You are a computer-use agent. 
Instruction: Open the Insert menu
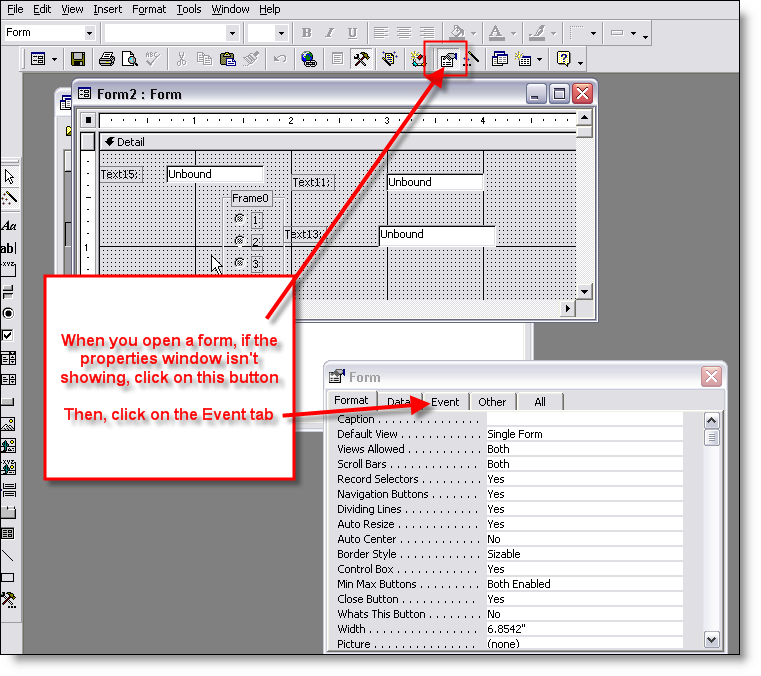tap(107, 9)
